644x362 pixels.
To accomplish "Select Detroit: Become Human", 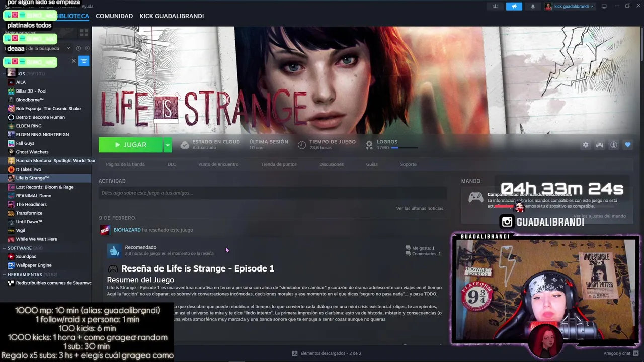I will pyautogui.click(x=40, y=117).
